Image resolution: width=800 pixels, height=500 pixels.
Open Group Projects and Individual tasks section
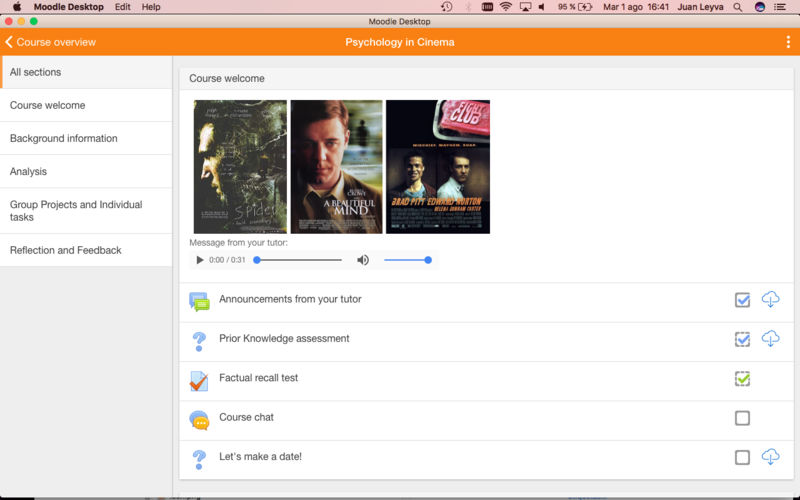(86, 211)
